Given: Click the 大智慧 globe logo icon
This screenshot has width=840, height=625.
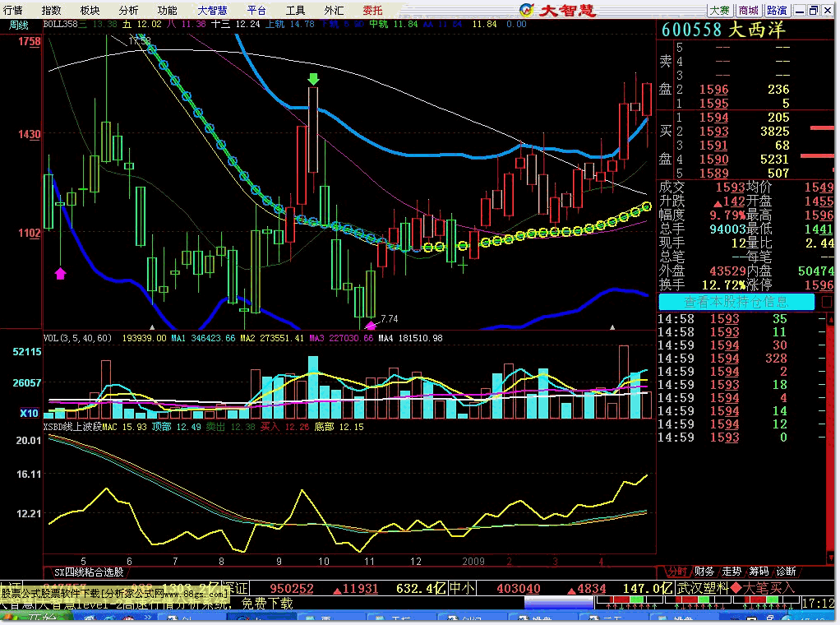Looking at the screenshot, I should tap(527, 10).
